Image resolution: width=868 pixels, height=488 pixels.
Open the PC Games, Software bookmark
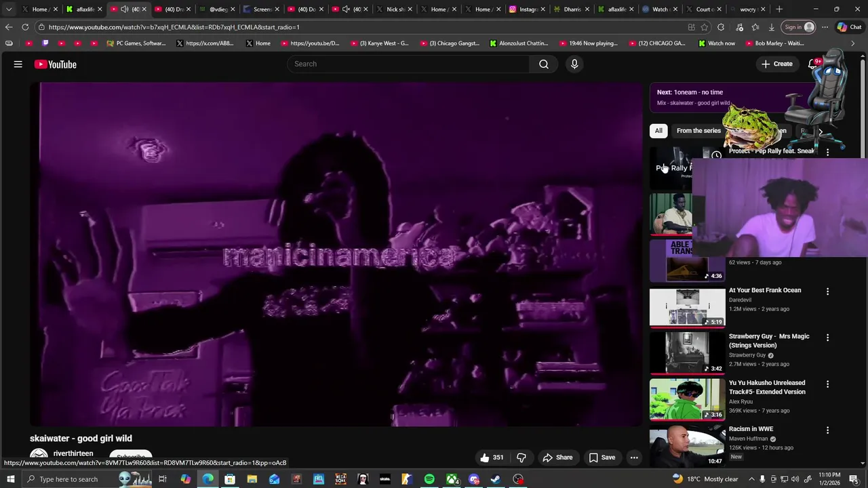136,43
